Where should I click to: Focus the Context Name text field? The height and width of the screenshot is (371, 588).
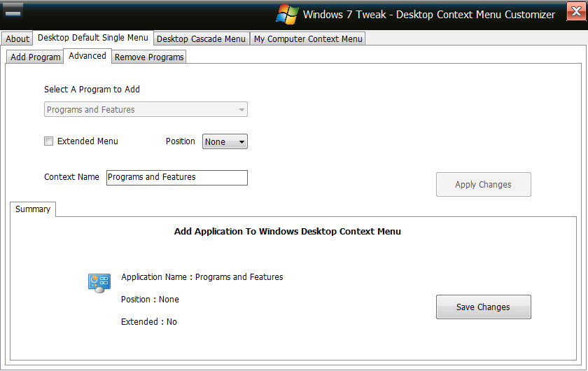176,178
